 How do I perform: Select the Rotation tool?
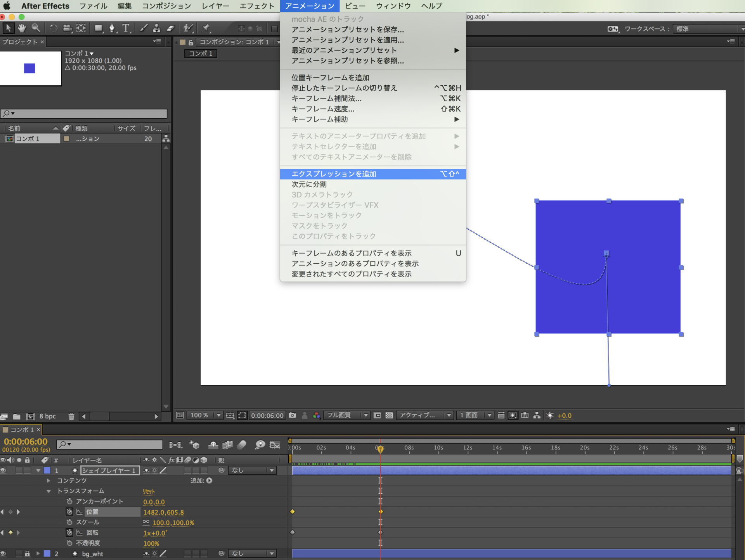coord(54,28)
